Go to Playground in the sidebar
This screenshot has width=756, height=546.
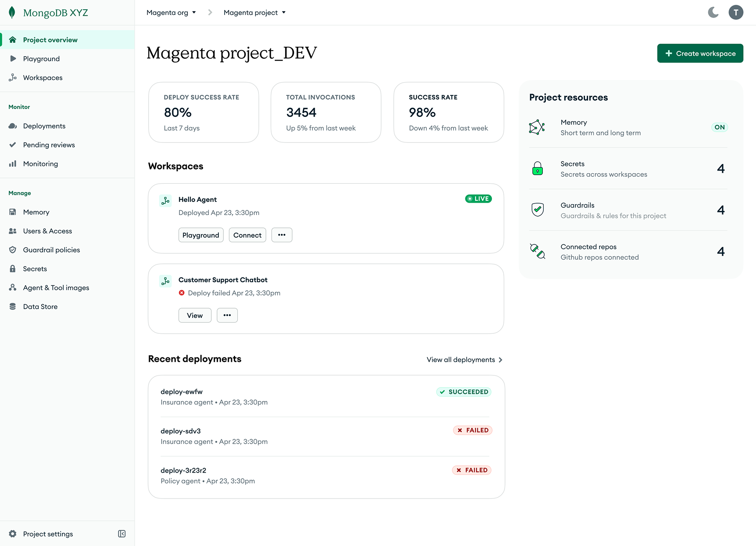point(67,58)
